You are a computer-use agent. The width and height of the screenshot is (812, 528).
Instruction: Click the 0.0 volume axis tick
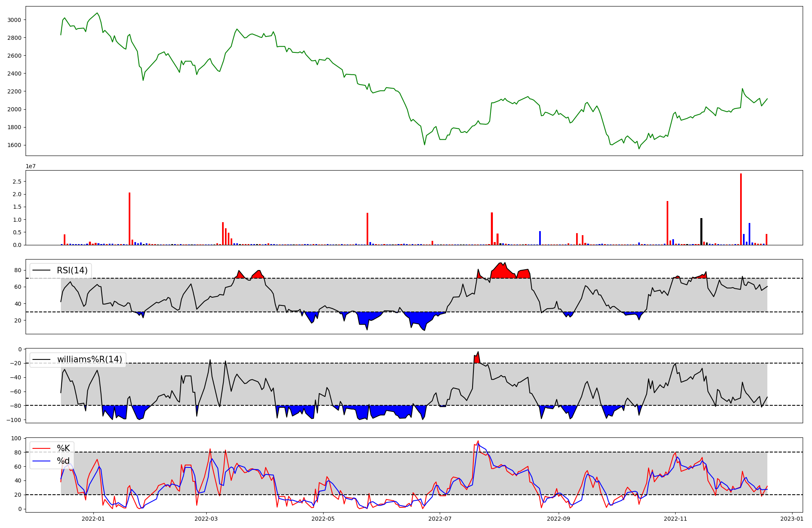(x=17, y=245)
